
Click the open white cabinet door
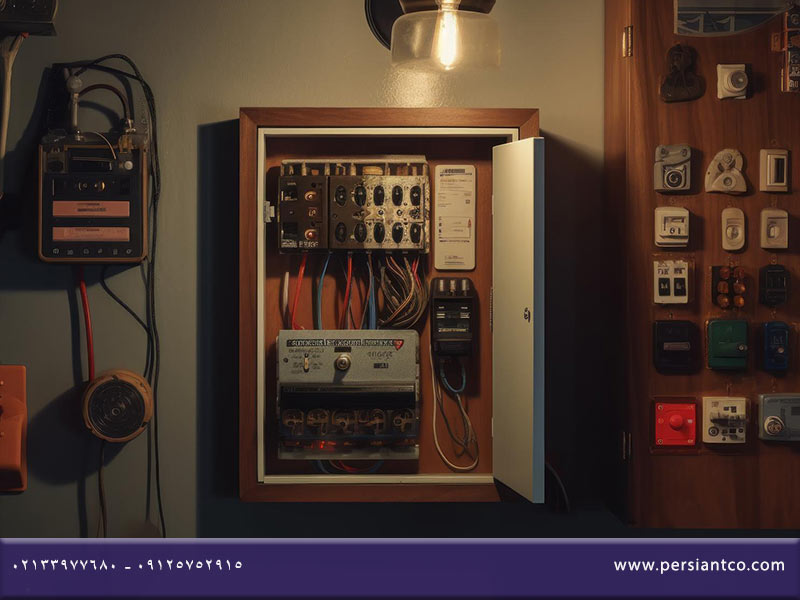click(518, 319)
